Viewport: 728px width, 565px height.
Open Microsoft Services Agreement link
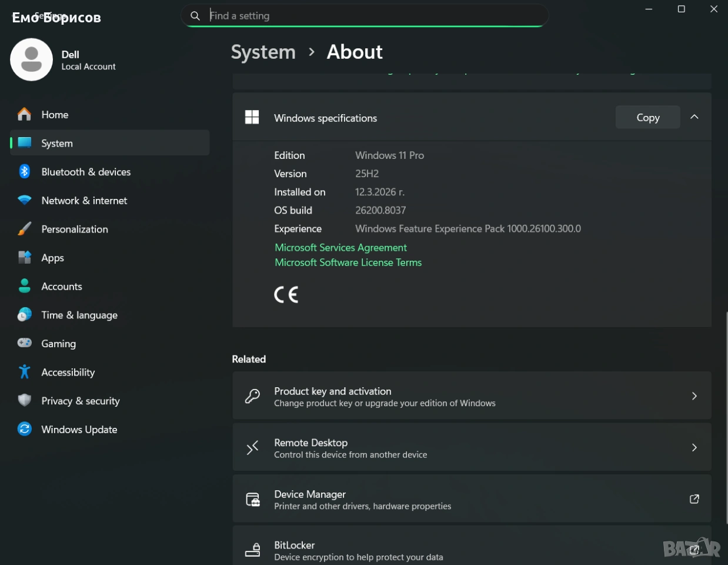(340, 248)
